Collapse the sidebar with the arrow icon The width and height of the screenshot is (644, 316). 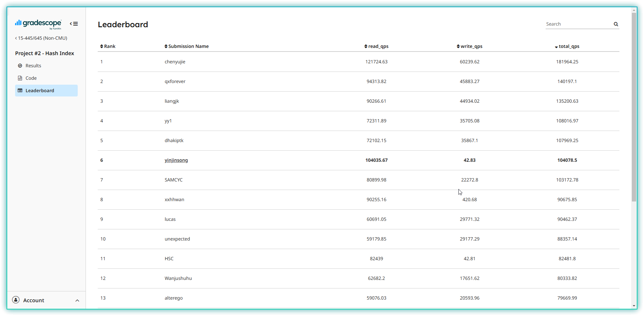point(73,23)
